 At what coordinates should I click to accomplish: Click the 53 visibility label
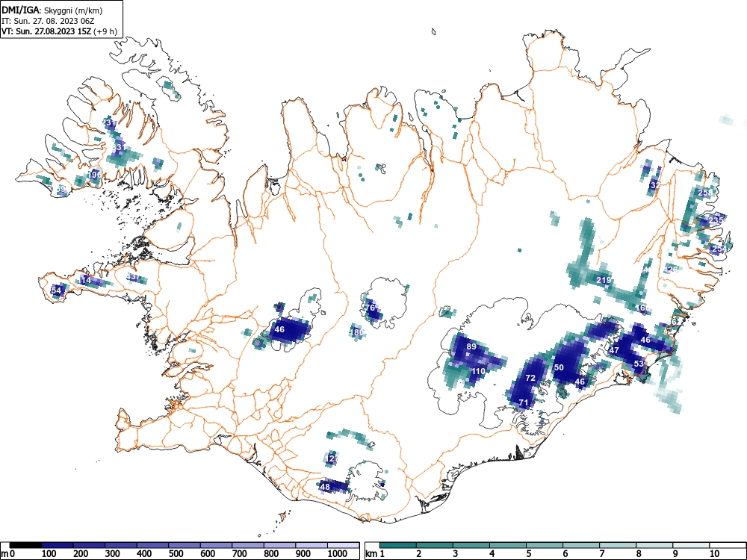click(639, 364)
